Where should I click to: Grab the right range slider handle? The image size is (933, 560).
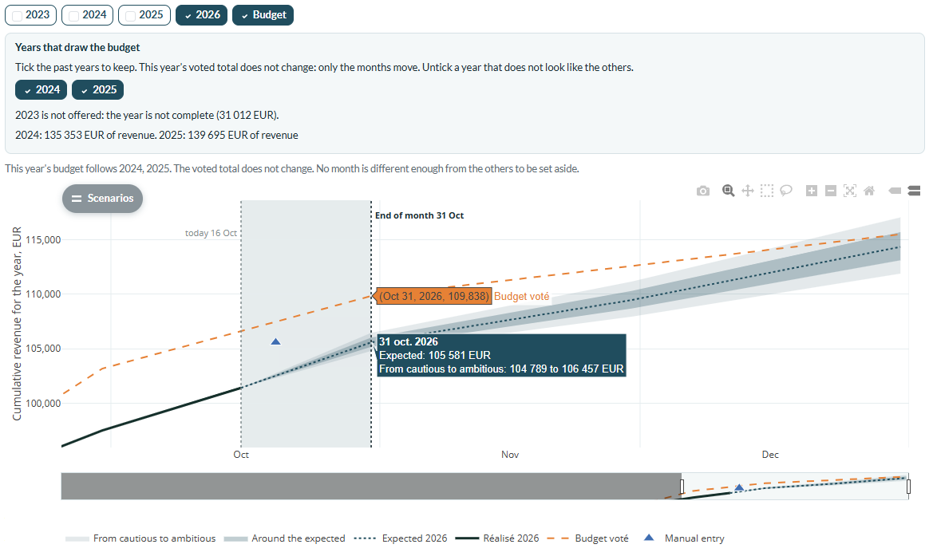pyautogui.click(x=908, y=487)
